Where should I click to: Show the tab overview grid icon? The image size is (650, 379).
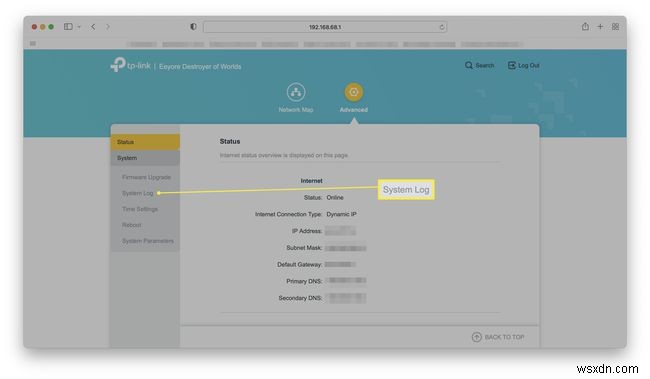pyautogui.click(x=615, y=27)
